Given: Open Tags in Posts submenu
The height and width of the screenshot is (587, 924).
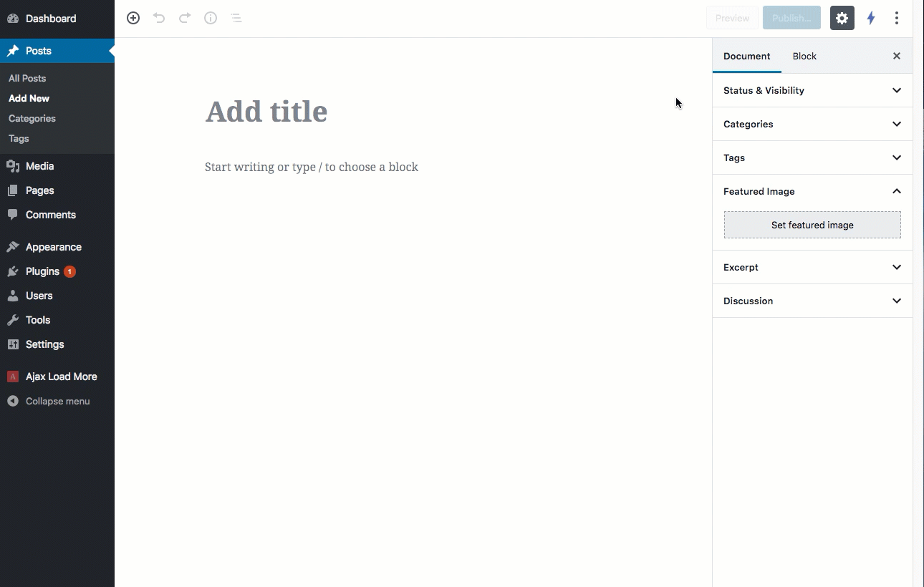Looking at the screenshot, I should [19, 138].
